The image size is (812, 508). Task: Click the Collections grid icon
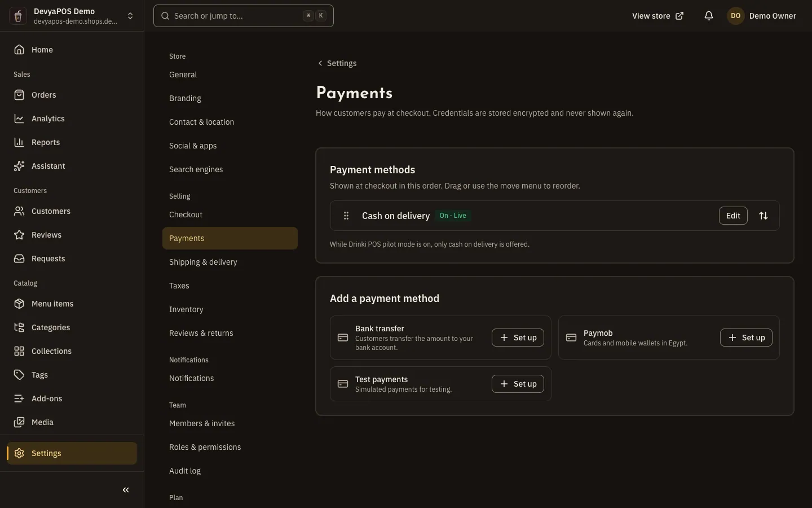[x=19, y=351]
